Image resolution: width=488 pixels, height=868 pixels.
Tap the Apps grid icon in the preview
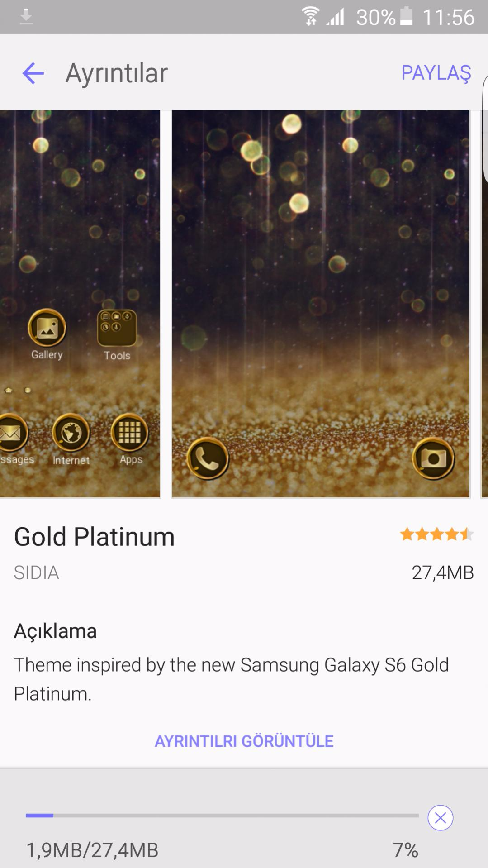[x=130, y=433]
